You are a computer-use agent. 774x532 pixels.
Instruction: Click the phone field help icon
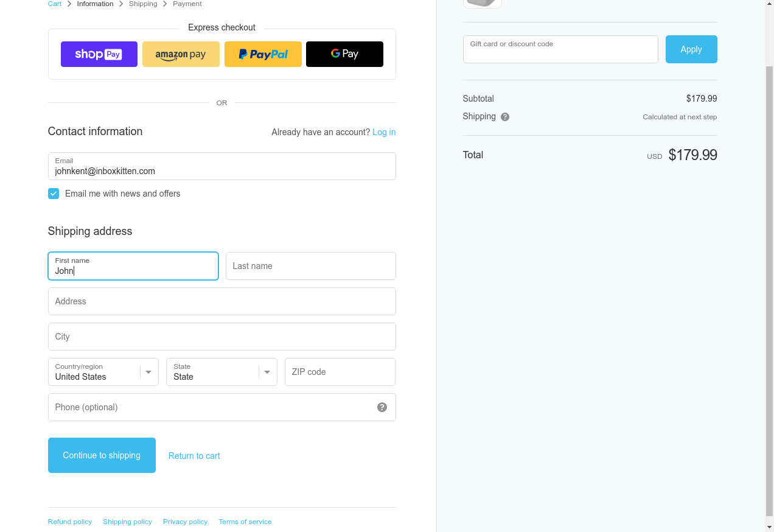(x=382, y=407)
